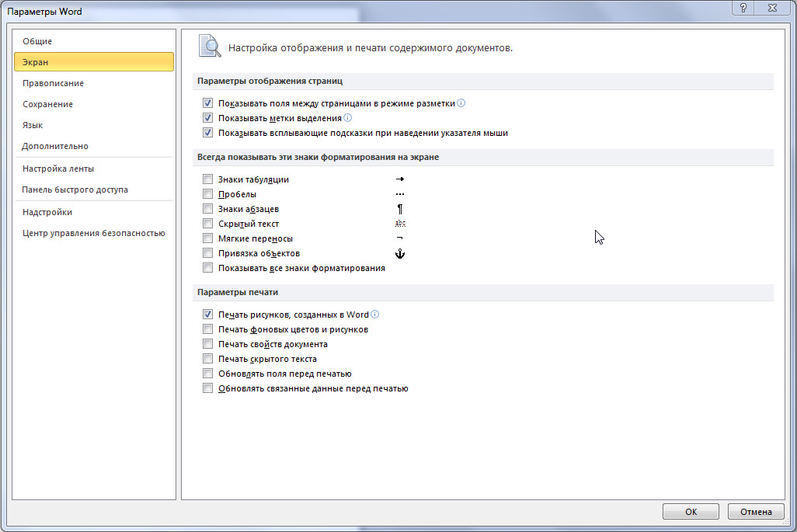Open 'Панель быстрого доступа' settings
797x532 pixels.
[x=94, y=190]
